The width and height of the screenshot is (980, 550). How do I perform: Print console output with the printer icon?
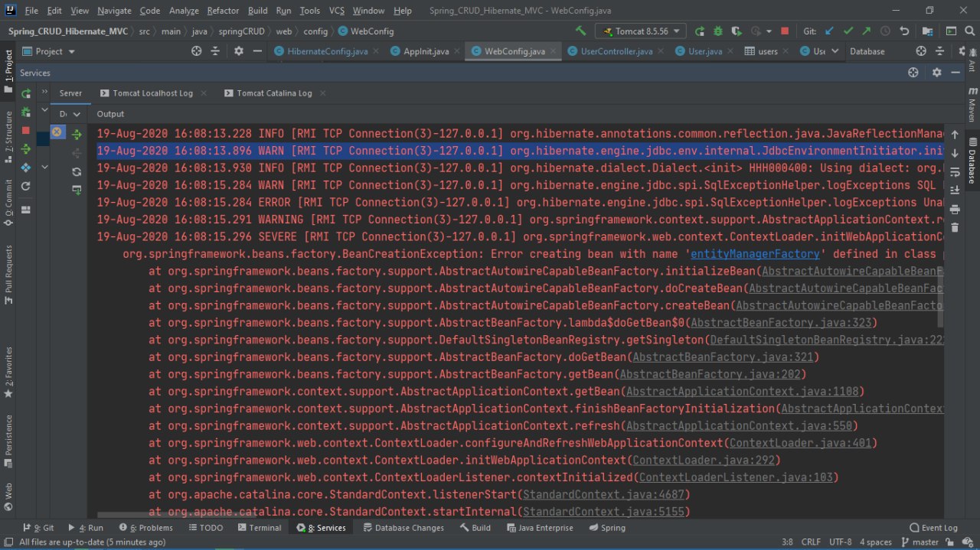[x=955, y=209]
